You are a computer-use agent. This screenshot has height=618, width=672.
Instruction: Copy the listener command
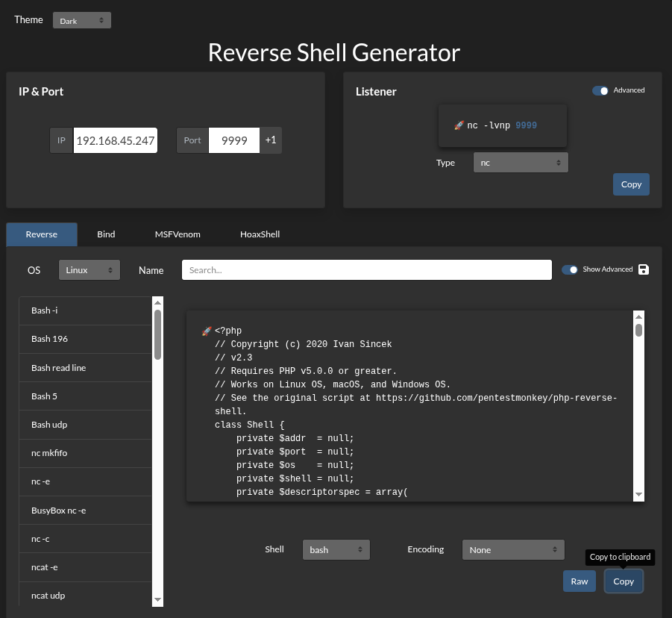tap(631, 184)
